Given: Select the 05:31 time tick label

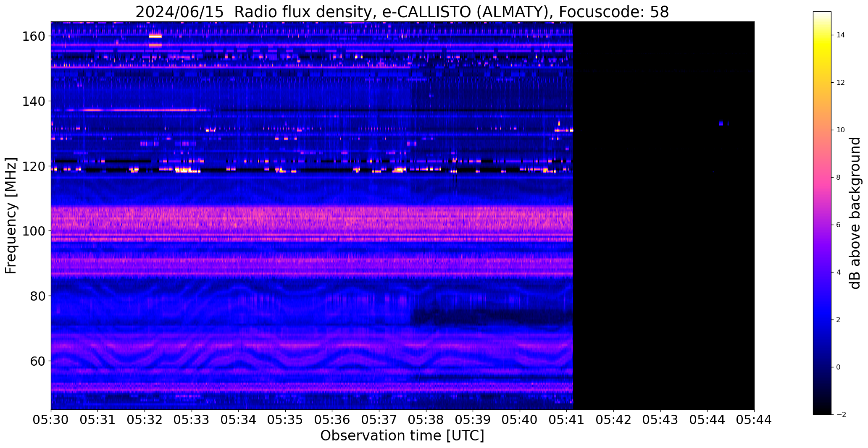Looking at the screenshot, I should [x=98, y=420].
